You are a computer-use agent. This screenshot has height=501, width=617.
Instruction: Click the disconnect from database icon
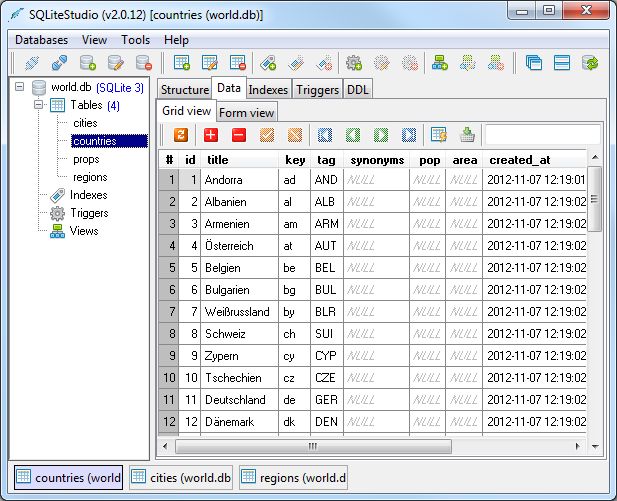[59, 63]
